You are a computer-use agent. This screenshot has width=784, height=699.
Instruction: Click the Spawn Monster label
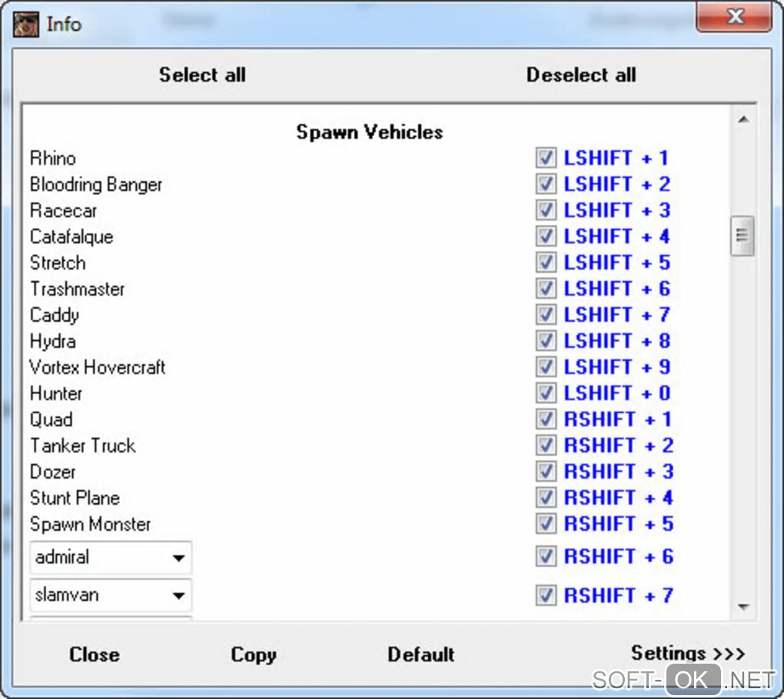91,524
